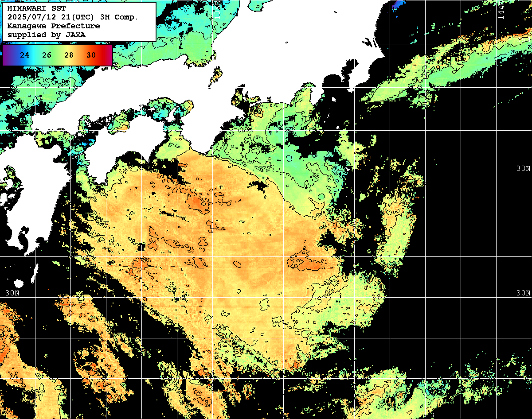Viewport: 532px width, 419px height.
Task: Select the timestamp "2025/07/12 21(UTC) 3H Comp."
Action: click(x=73, y=17)
